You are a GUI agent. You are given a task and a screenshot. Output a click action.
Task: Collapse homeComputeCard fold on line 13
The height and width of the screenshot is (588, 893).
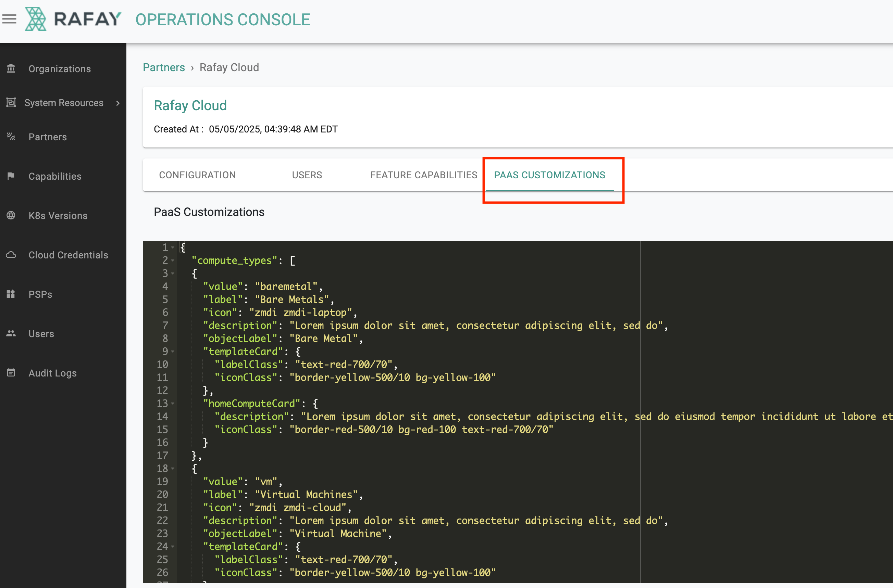(x=173, y=404)
